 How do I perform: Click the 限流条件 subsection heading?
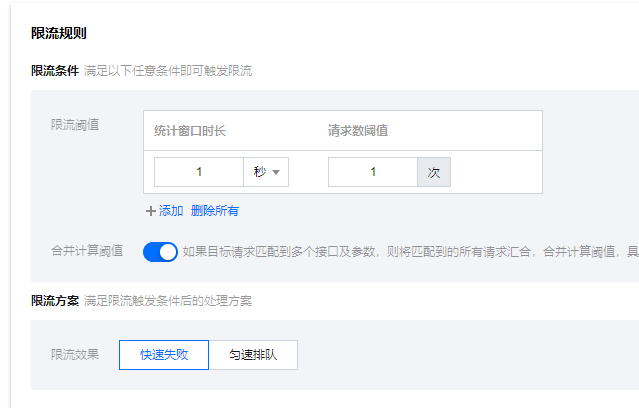point(55,71)
